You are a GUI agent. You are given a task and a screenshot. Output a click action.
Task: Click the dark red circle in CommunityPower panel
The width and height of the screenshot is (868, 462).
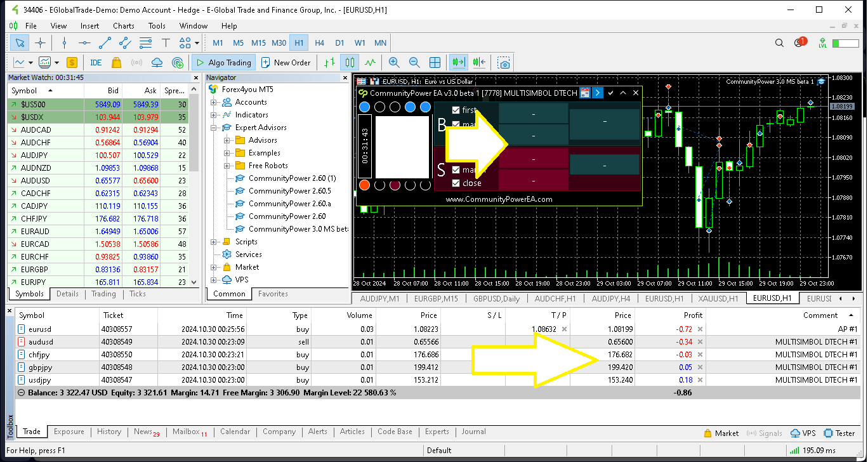click(395, 185)
